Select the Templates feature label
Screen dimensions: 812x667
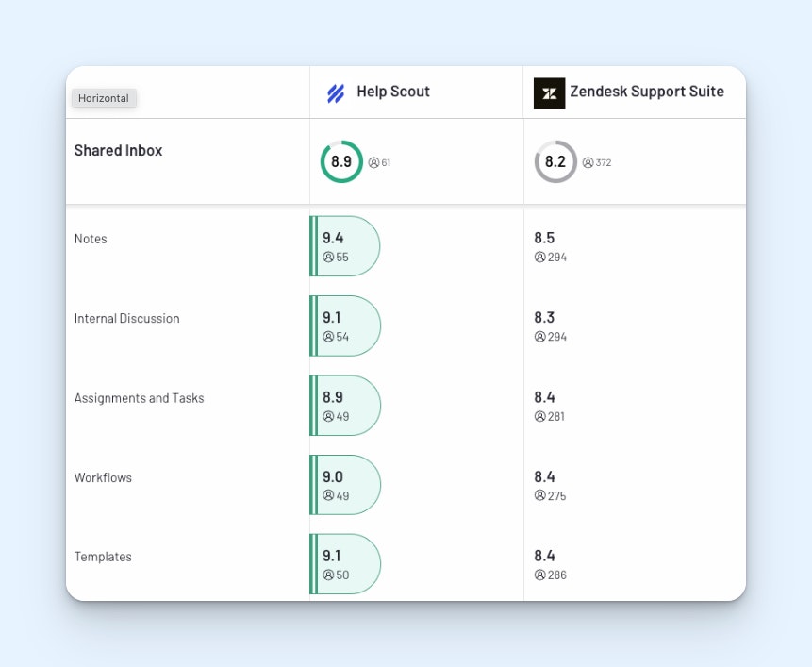pos(103,557)
